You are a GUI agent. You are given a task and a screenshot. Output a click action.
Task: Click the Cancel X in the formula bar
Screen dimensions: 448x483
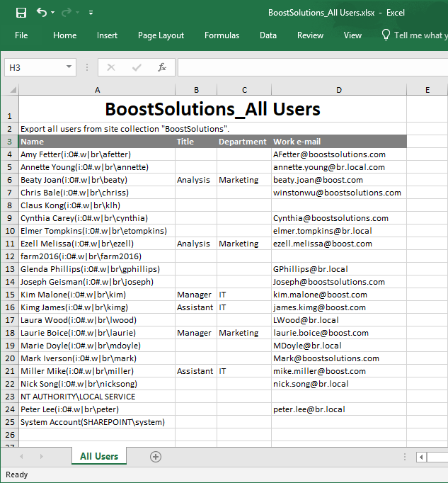(x=110, y=67)
